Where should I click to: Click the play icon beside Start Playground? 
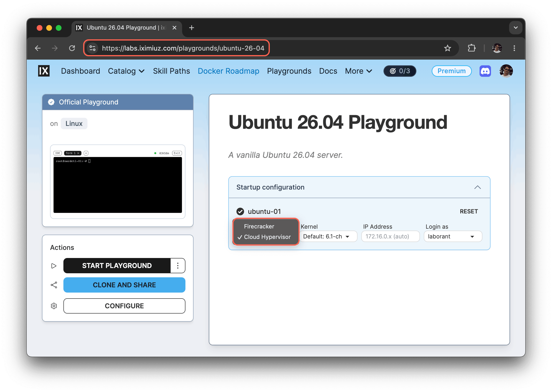(x=54, y=266)
